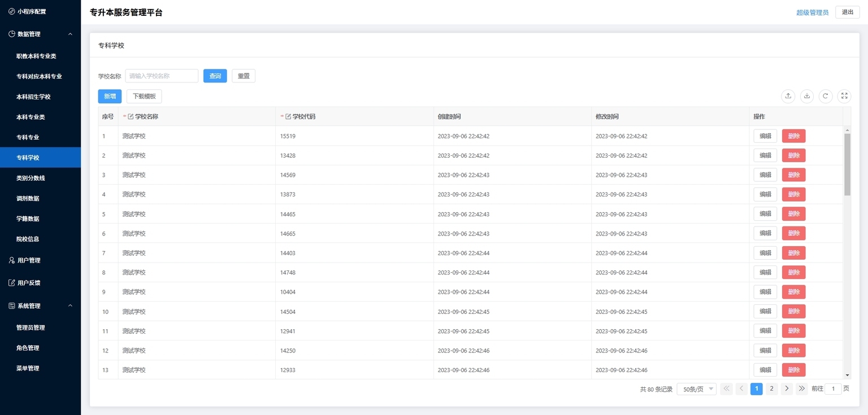The height and width of the screenshot is (415, 868).
Task: Jump to last page with double arrow
Action: 801,388
